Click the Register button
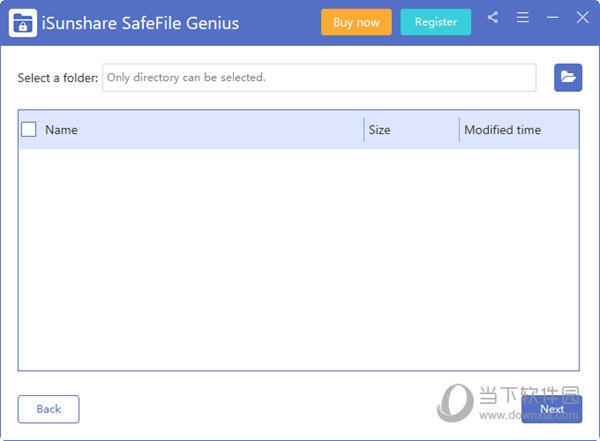Viewport: 600px width, 441px height. [x=436, y=22]
